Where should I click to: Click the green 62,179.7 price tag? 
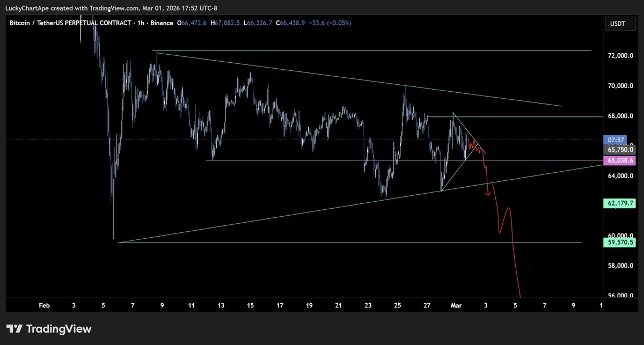pyautogui.click(x=620, y=203)
